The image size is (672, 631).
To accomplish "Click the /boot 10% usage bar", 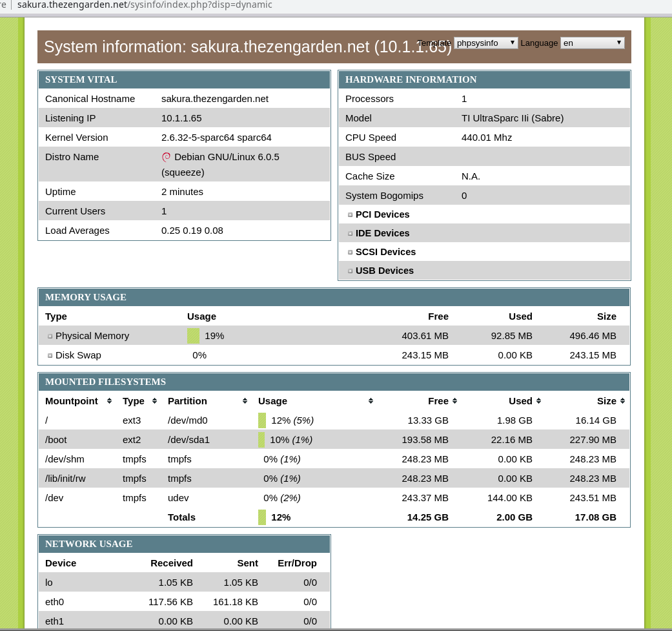I will coord(261,440).
